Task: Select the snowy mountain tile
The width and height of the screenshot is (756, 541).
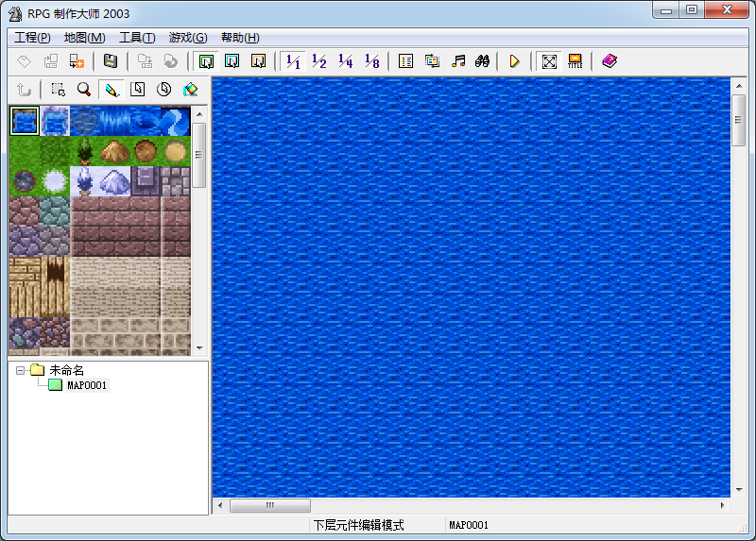Action: coord(114,181)
